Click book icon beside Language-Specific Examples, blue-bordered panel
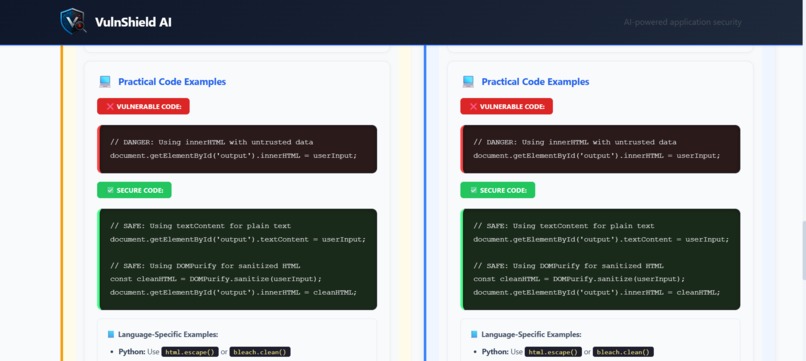 point(474,334)
